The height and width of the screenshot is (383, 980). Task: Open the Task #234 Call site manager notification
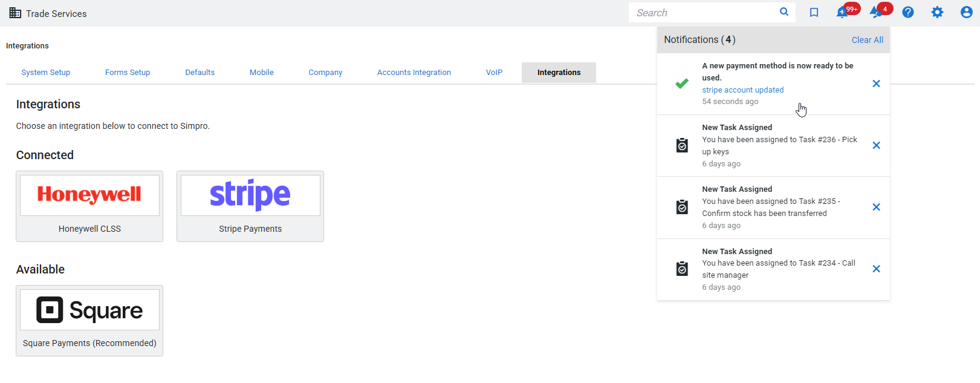pyautogui.click(x=773, y=269)
